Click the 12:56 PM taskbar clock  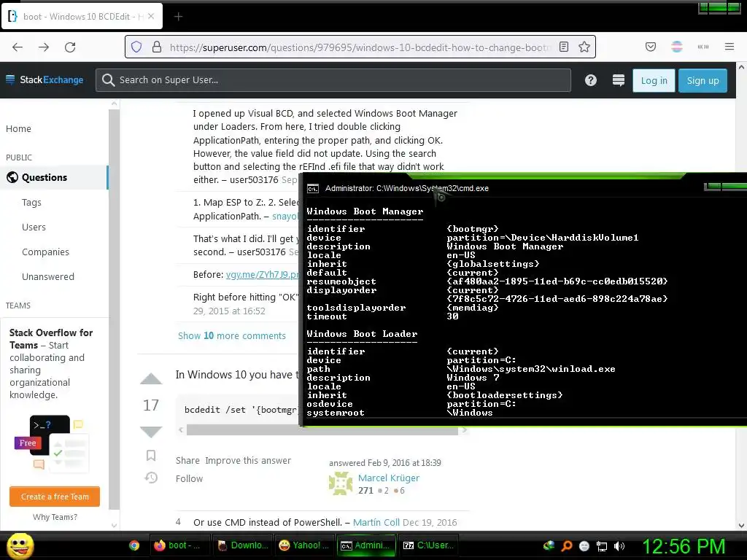[x=684, y=546]
